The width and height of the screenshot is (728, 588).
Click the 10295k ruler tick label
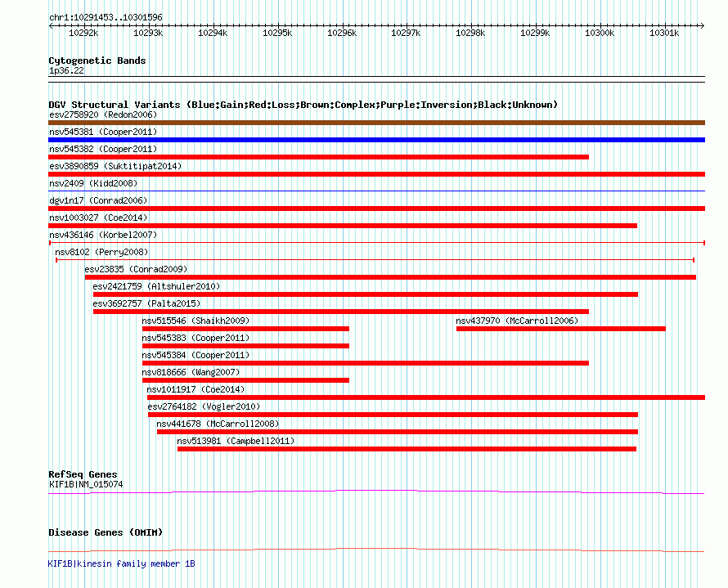click(x=277, y=33)
